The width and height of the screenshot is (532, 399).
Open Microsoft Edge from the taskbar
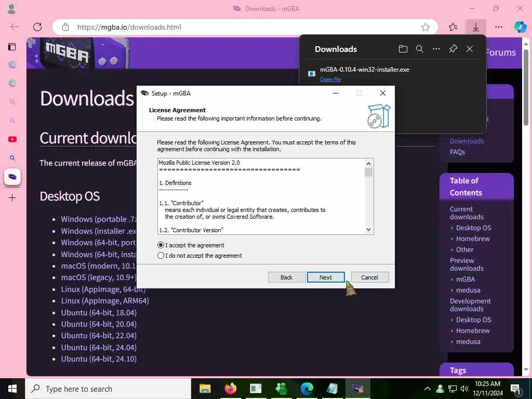[x=307, y=389]
